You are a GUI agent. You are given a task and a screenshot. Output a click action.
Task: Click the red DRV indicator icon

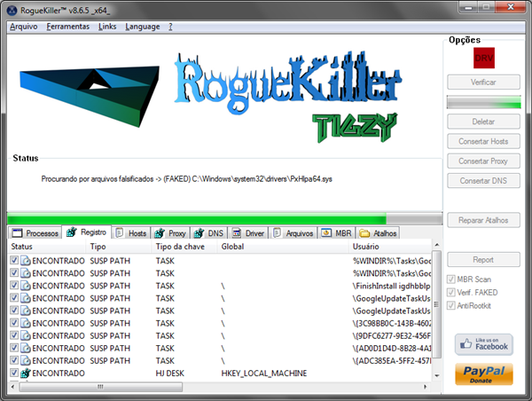point(484,58)
